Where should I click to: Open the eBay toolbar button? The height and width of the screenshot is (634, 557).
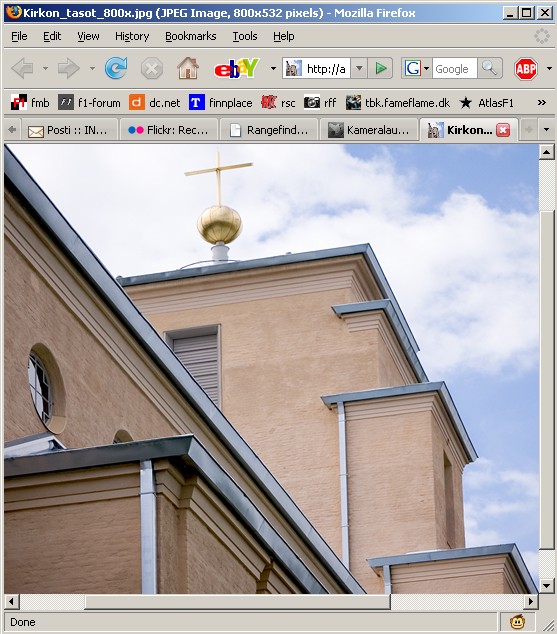tap(236, 68)
